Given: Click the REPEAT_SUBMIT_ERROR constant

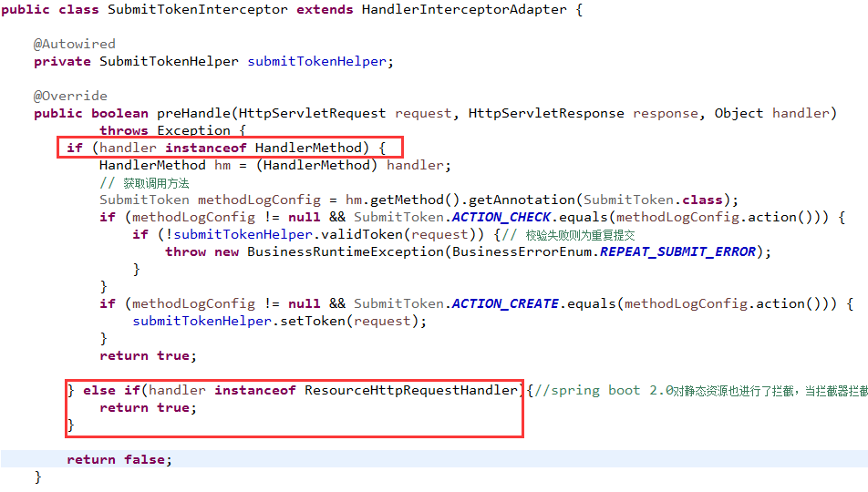Looking at the screenshot, I should click(x=678, y=251).
